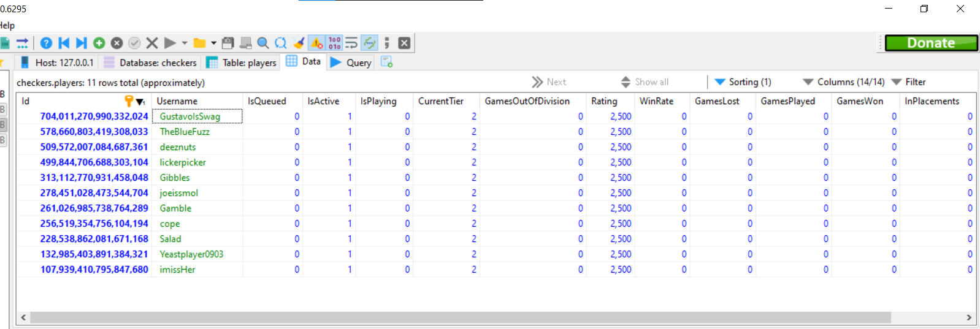Viewport: 980px width, 329px height.
Task: Toggle stop on errors warning icon
Action: coord(316,43)
